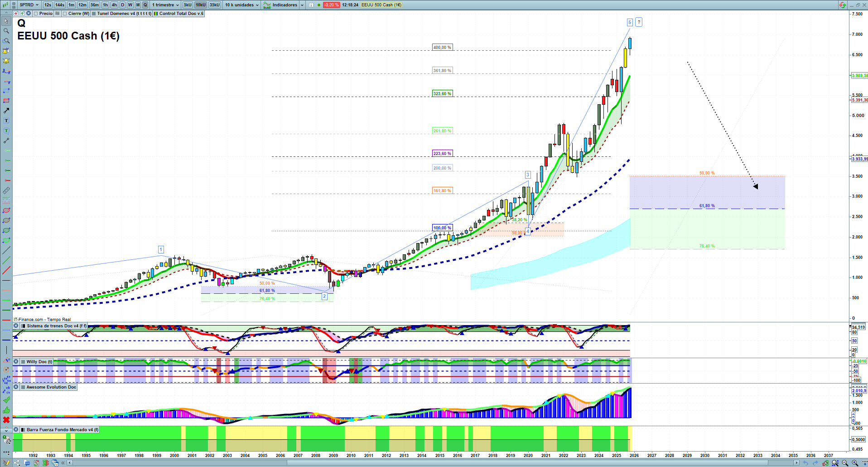
Task: Click the Control Total Doc color swatch
Action: pos(156,14)
